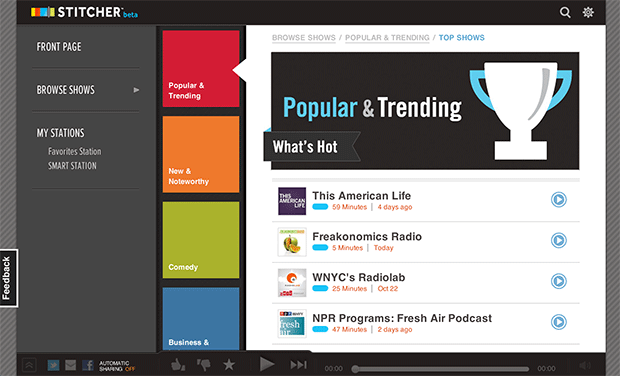The image size is (620, 376).
Task: Select the Popular & Trending red tile
Action: click(201, 69)
